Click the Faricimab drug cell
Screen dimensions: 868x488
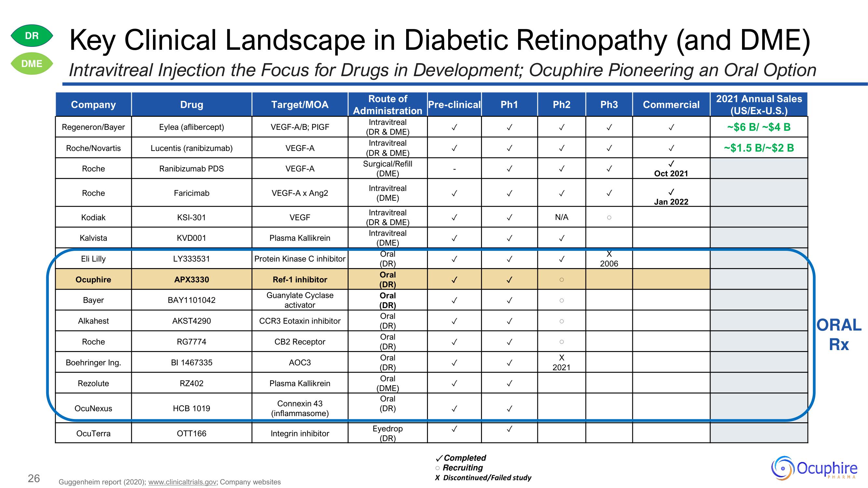tap(191, 193)
